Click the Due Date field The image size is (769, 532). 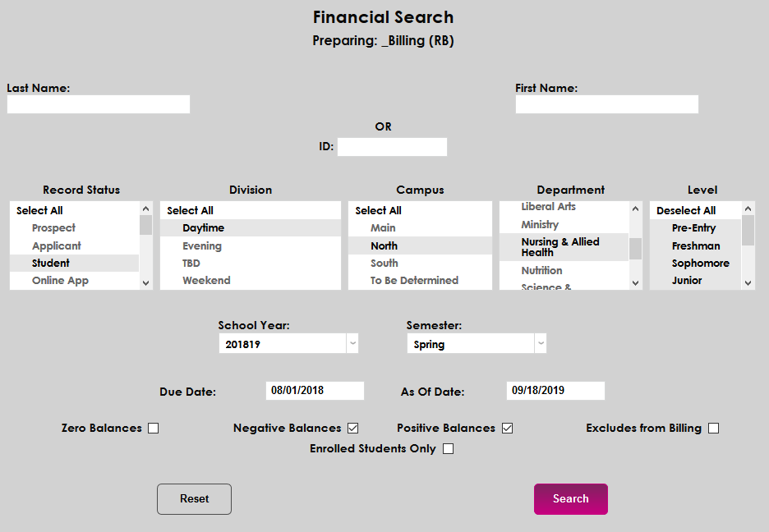315,391
